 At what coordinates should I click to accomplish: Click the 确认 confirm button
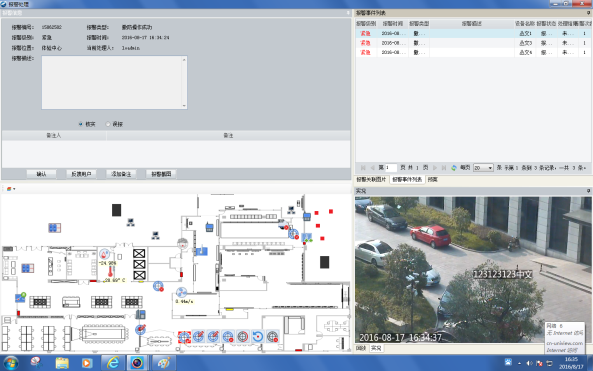point(41,174)
